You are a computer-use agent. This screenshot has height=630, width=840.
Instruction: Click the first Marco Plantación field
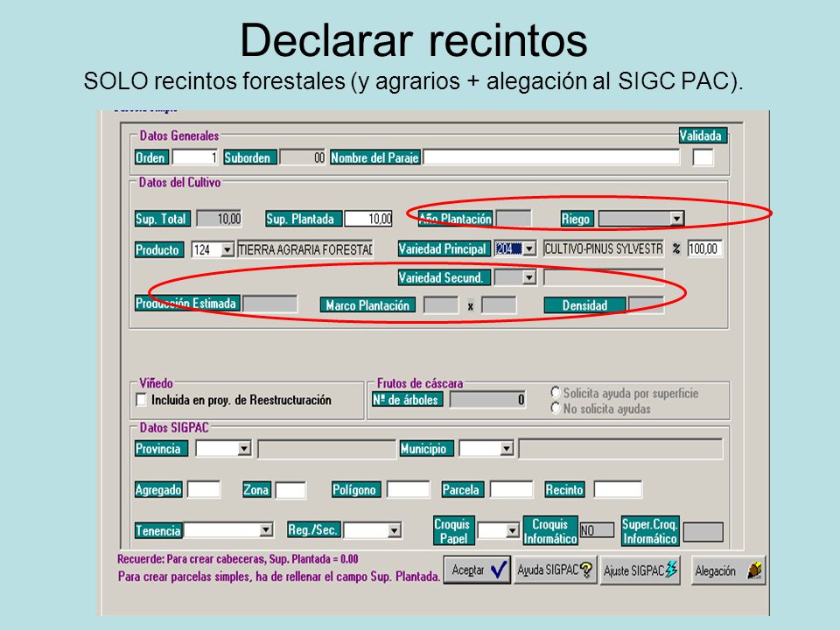pyautogui.click(x=441, y=305)
